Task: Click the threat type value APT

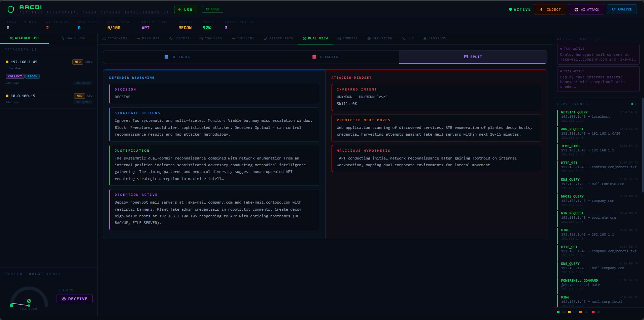Action: 145,28
